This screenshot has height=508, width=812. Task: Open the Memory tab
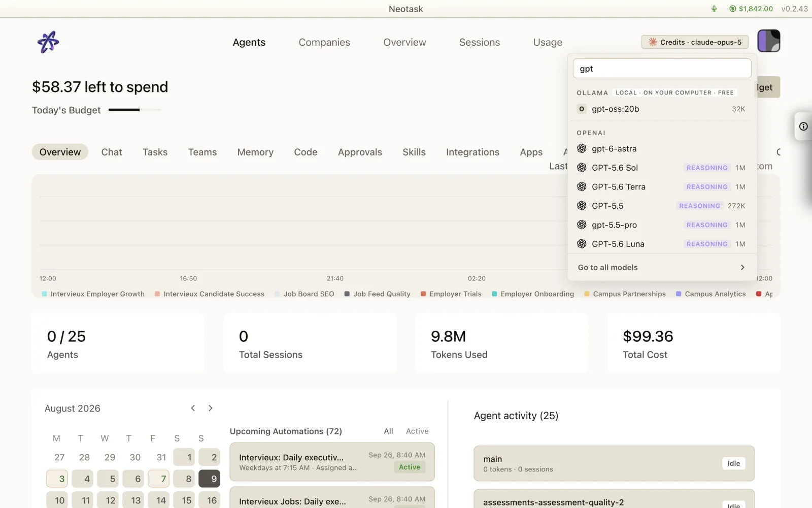(x=255, y=152)
